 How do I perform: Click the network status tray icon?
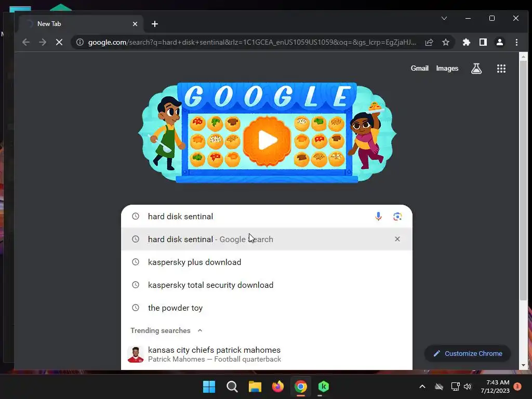point(455,387)
